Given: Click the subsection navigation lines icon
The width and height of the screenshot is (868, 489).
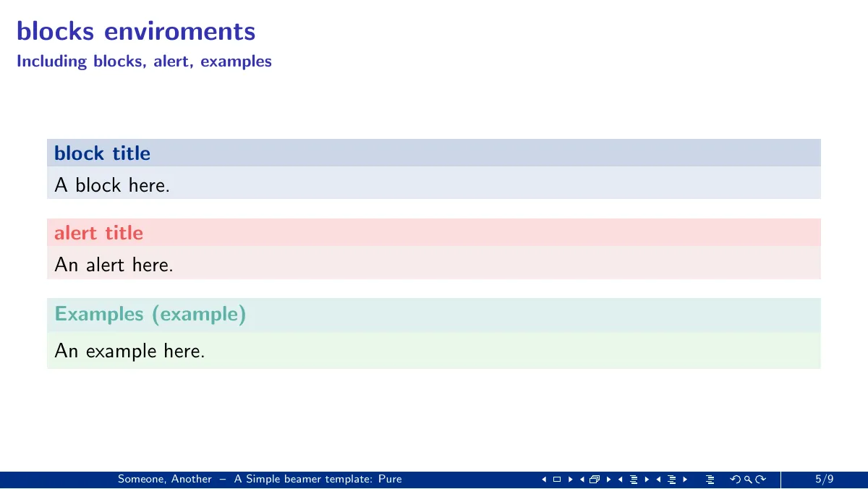Looking at the screenshot, I should click(634, 480).
